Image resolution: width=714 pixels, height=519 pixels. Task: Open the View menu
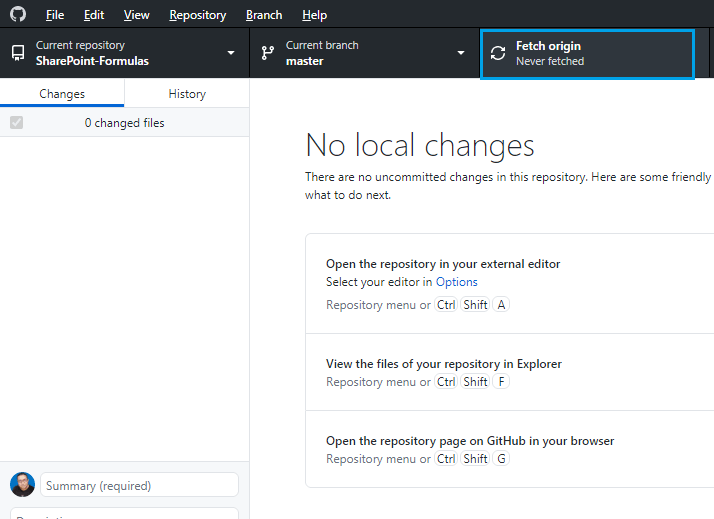[x=137, y=15]
